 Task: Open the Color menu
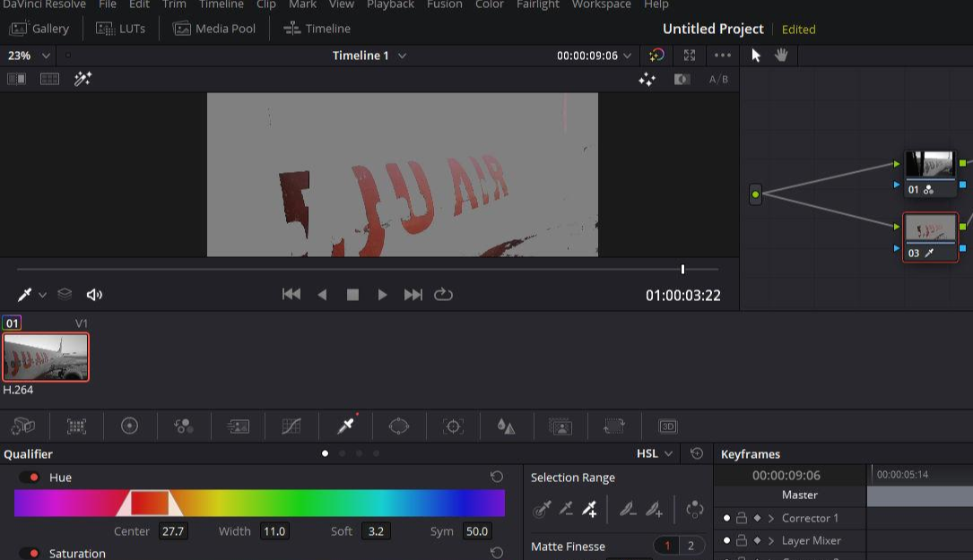(490, 4)
